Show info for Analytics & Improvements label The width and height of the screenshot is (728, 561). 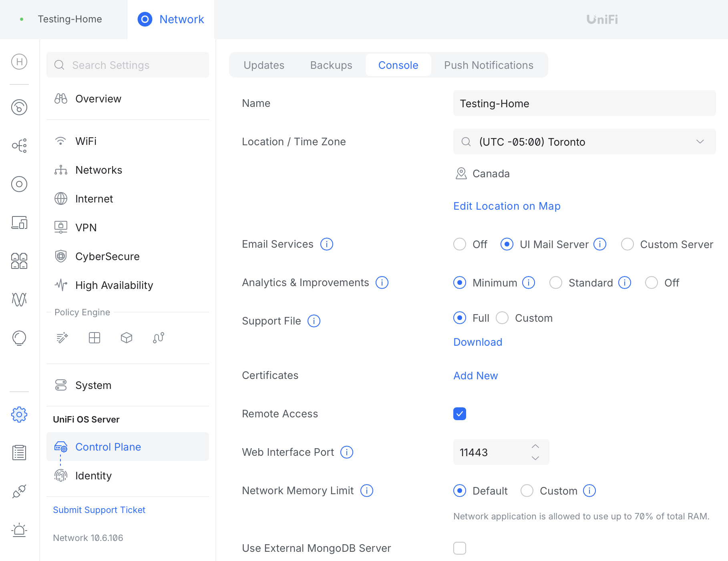[x=382, y=283]
